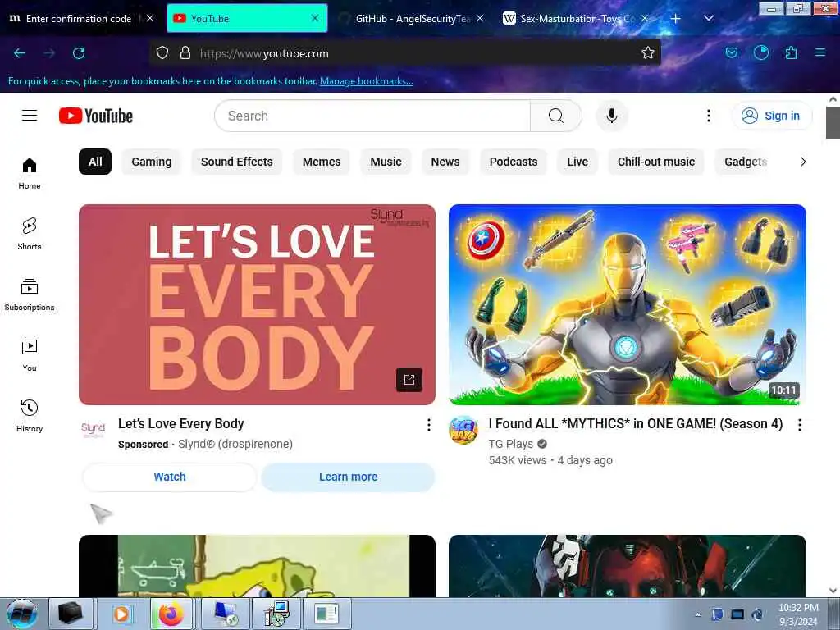The height and width of the screenshot is (630, 840).
Task: Open the Windows Start menu
Action: coord(22,614)
